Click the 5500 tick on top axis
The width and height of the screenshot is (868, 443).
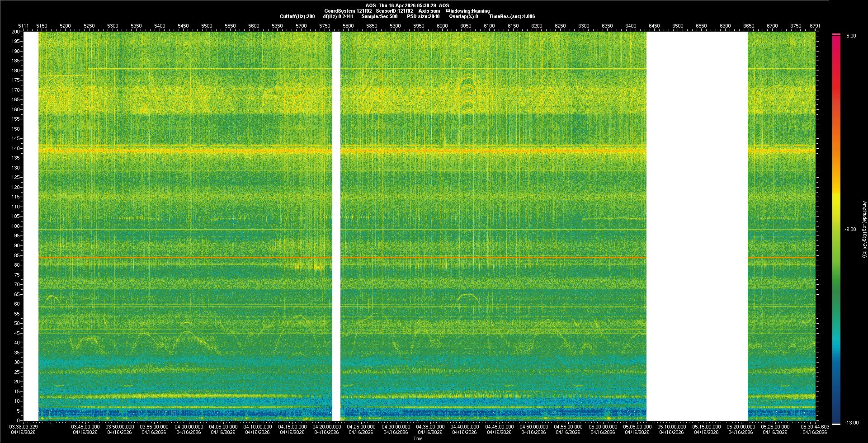[x=207, y=26]
